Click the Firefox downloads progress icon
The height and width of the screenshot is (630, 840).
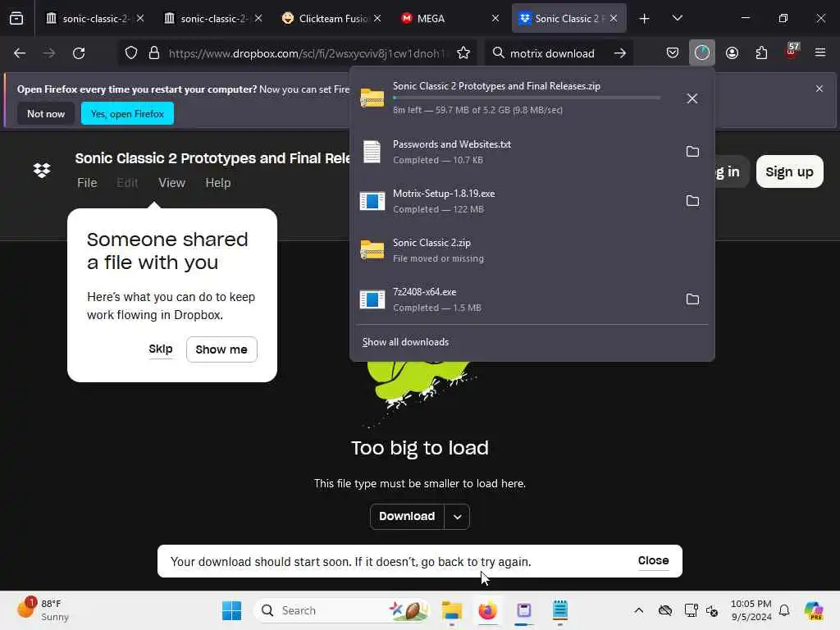pyautogui.click(x=701, y=52)
